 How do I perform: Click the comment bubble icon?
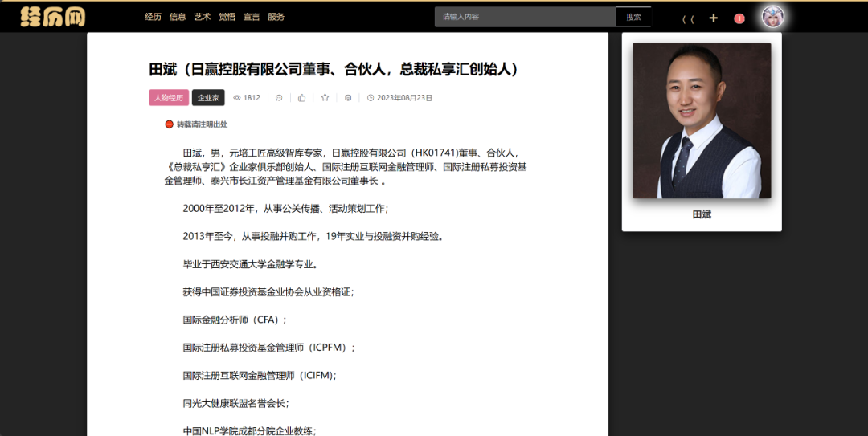coord(279,98)
